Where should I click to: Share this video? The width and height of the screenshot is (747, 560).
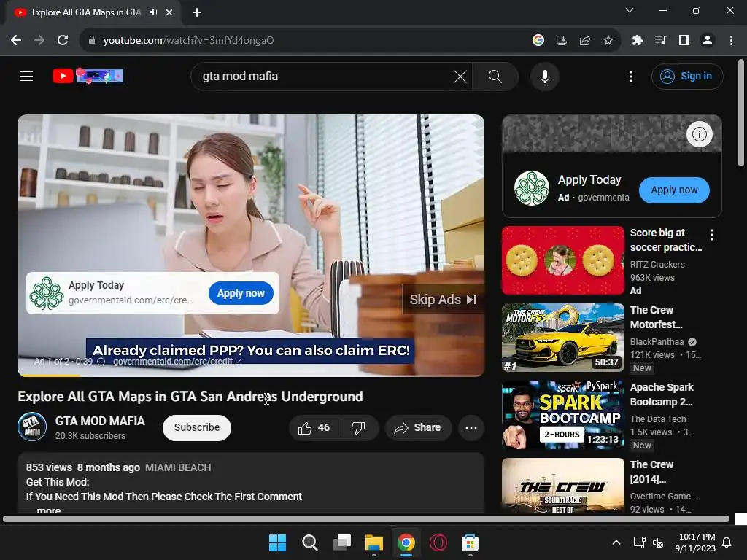click(418, 427)
